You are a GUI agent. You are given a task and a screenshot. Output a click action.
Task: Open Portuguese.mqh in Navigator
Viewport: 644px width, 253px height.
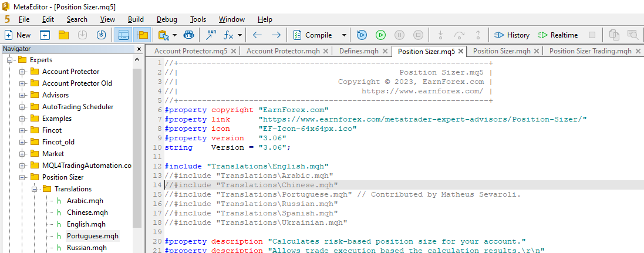point(92,236)
